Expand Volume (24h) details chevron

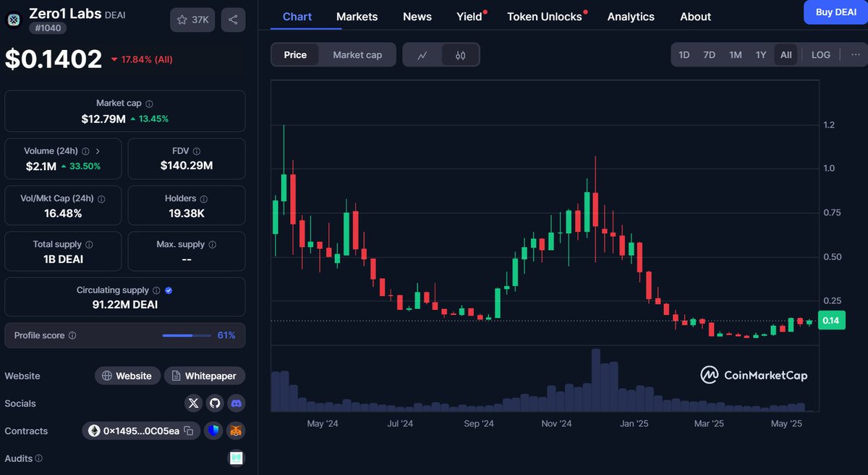pyautogui.click(x=98, y=151)
